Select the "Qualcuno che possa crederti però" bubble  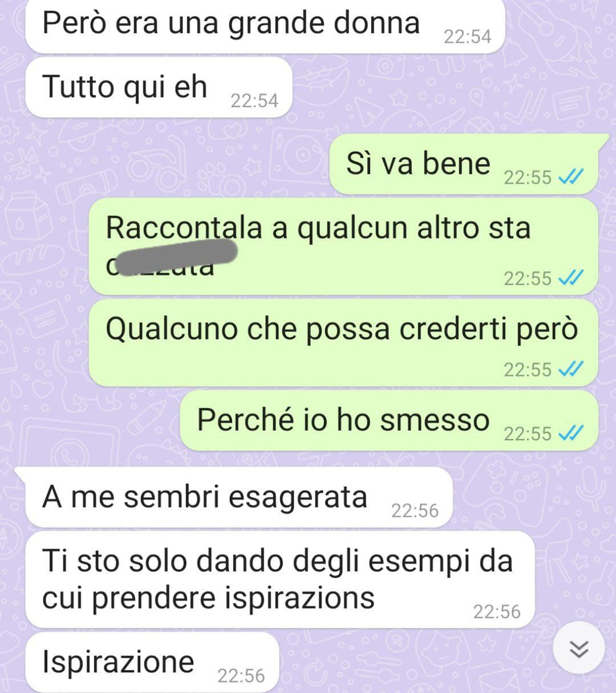[x=343, y=343]
